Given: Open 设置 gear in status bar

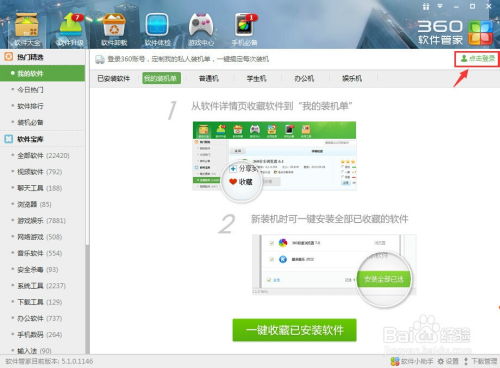Looking at the screenshot, I should [448, 361].
